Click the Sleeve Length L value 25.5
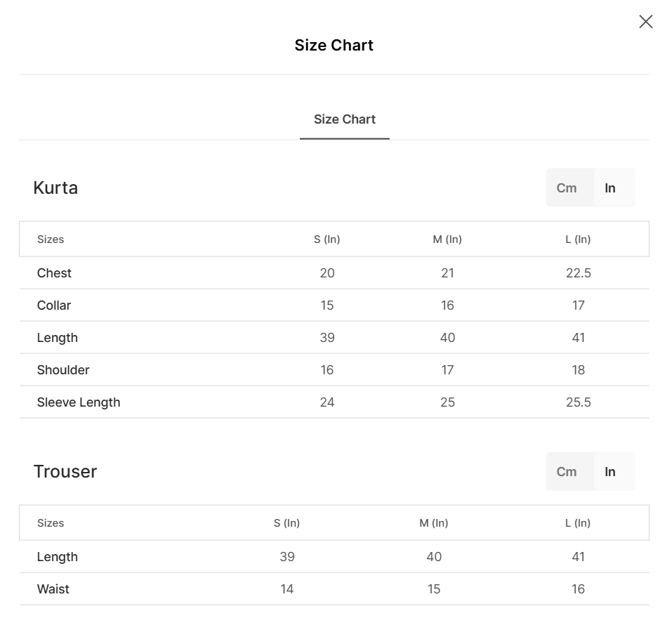The image size is (660, 644). (x=579, y=402)
